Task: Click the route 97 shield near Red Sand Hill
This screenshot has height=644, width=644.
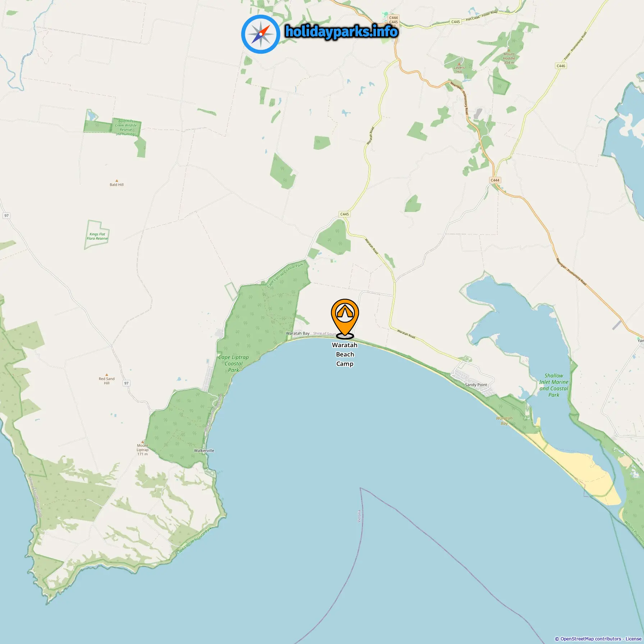Action: tap(126, 383)
